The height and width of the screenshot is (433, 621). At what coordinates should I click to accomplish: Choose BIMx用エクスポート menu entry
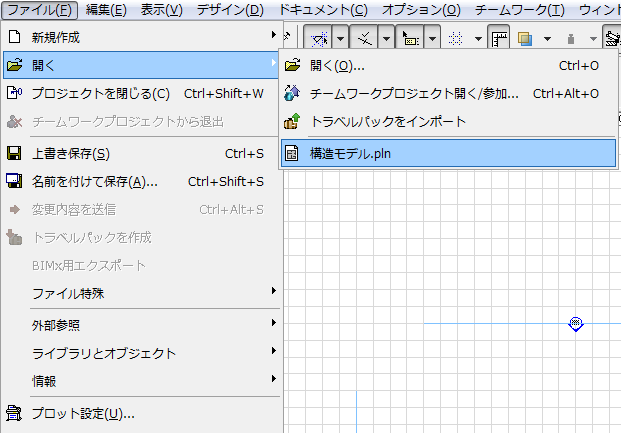(x=141, y=265)
